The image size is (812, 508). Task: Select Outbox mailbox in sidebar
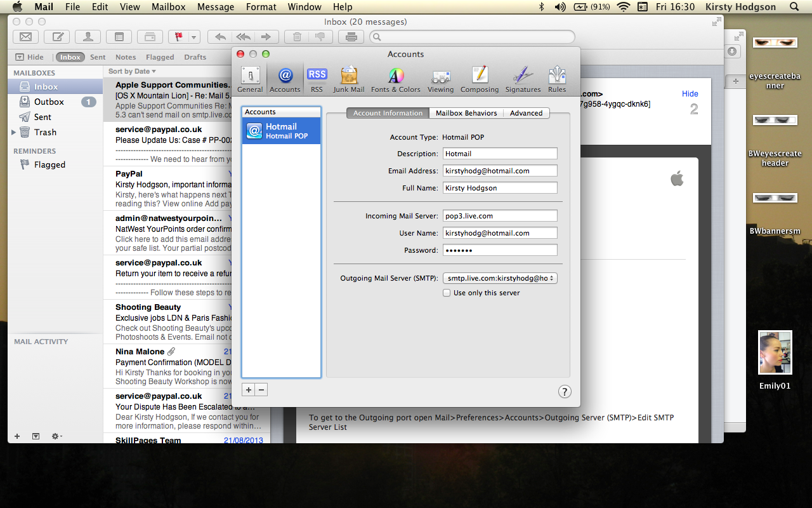[55, 102]
